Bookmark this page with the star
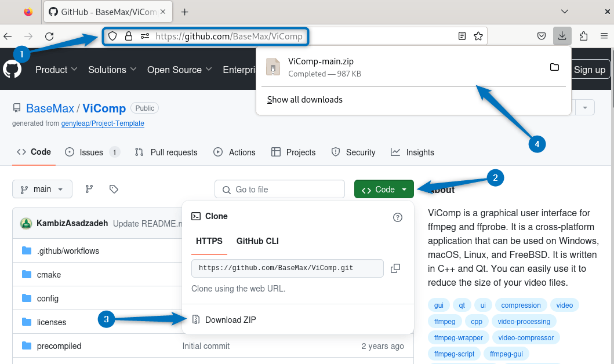The width and height of the screenshot is (614, 364). pyautogui.click(x=478, y=36)
